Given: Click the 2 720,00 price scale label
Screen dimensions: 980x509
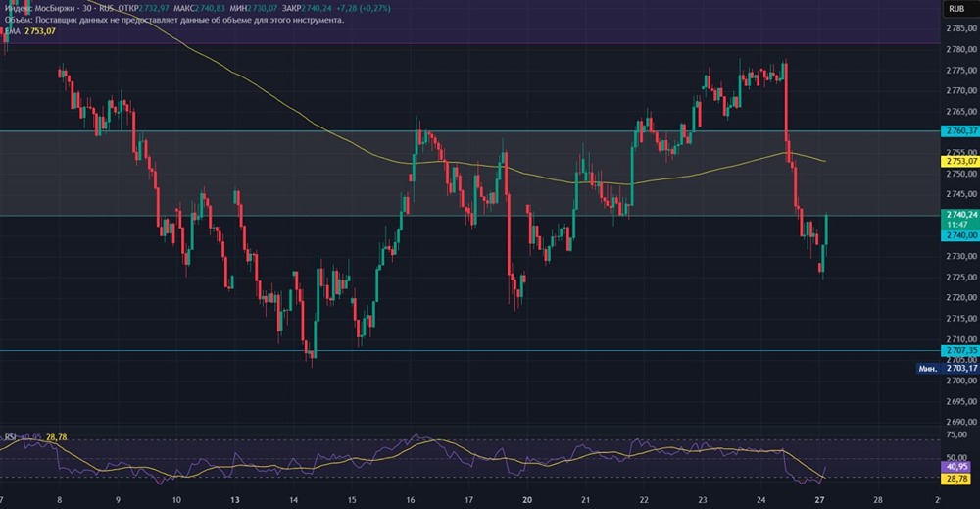Looking at the screenshot, I should (962, 297).
